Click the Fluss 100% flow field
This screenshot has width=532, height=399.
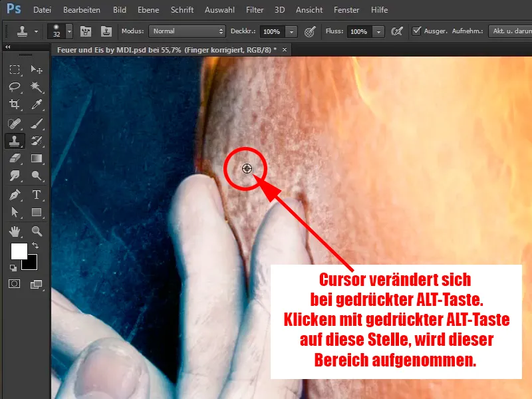tap(359, 31)
